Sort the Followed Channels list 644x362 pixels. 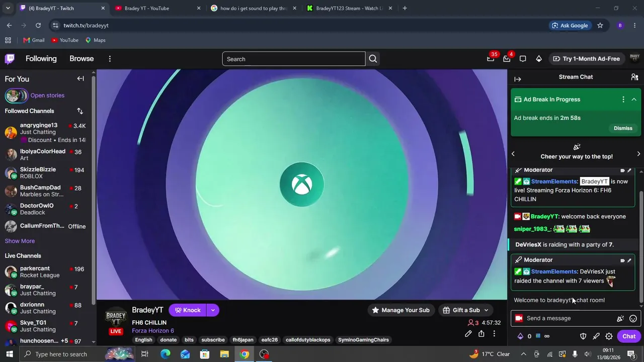coord(80,111)
